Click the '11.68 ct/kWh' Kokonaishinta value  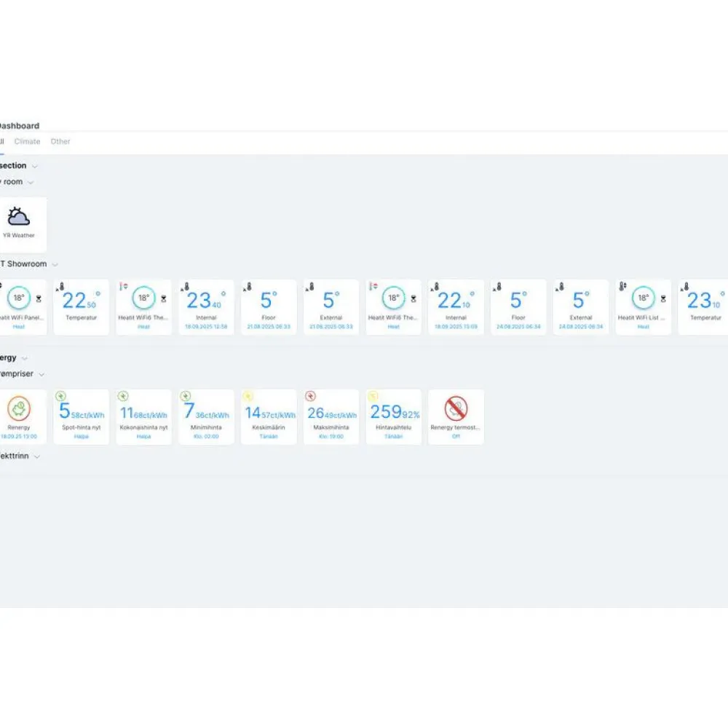coord(144,413)
